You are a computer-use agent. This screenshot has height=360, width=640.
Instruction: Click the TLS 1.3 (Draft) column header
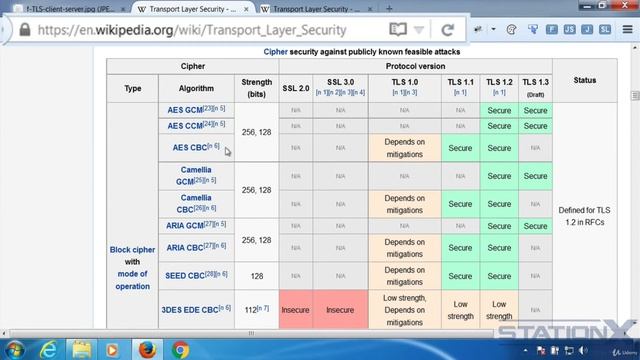(x=535, y=88)
